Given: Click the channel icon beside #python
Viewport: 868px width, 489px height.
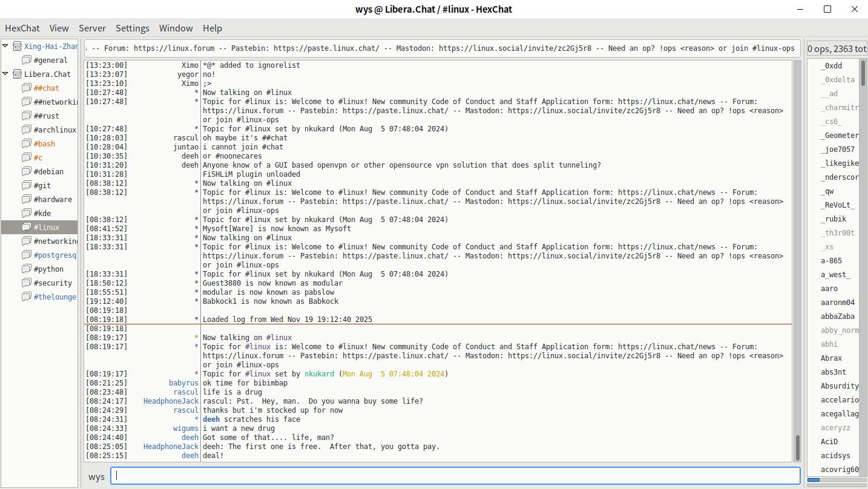Looking at the screenshot, I should tap(26, 269).
